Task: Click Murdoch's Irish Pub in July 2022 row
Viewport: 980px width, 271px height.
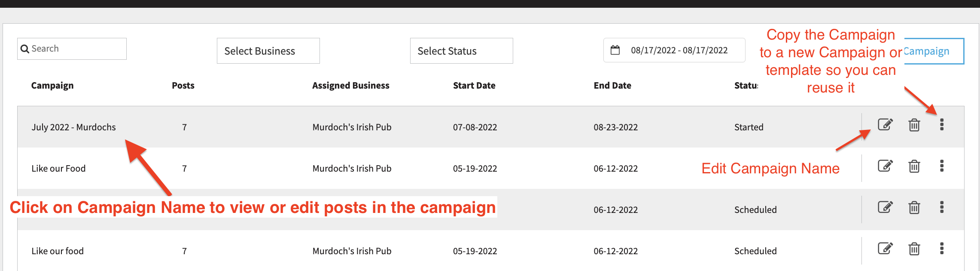Action: click(x=352, y=127)
